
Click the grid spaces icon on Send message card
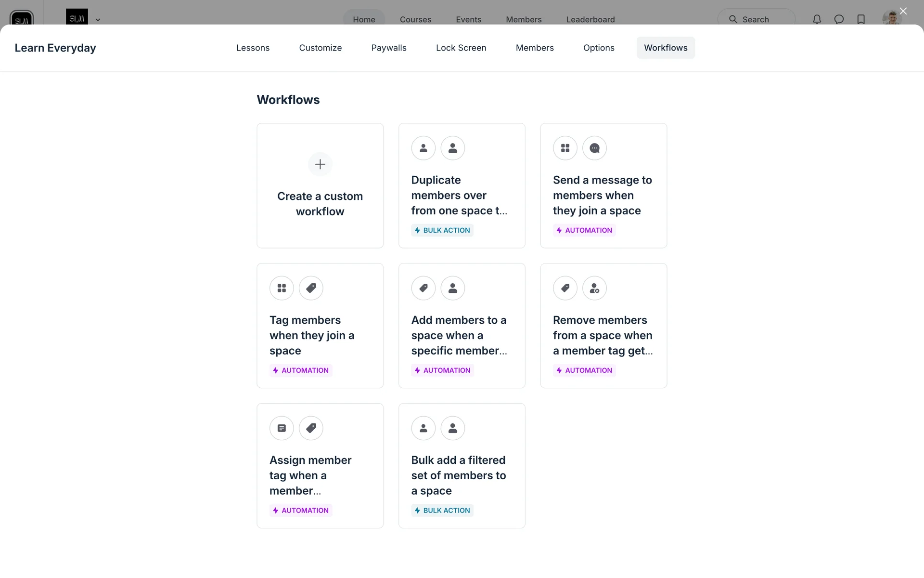click(565, 148)
